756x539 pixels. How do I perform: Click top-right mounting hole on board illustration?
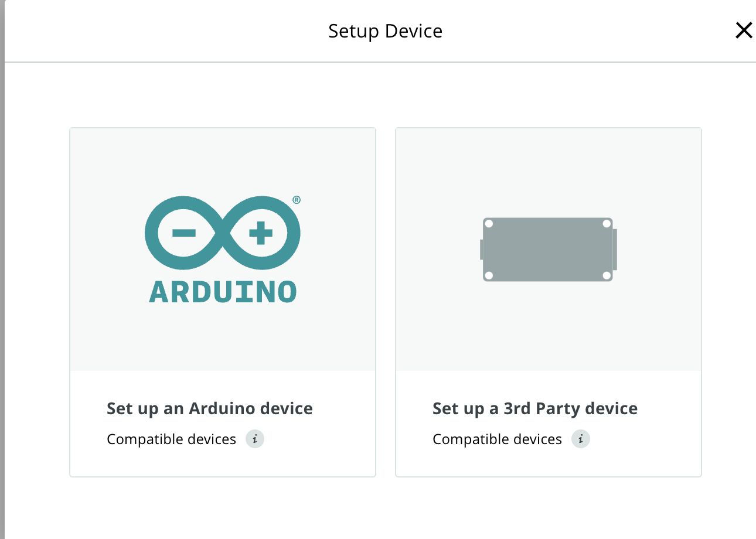[x=607, y=224]
